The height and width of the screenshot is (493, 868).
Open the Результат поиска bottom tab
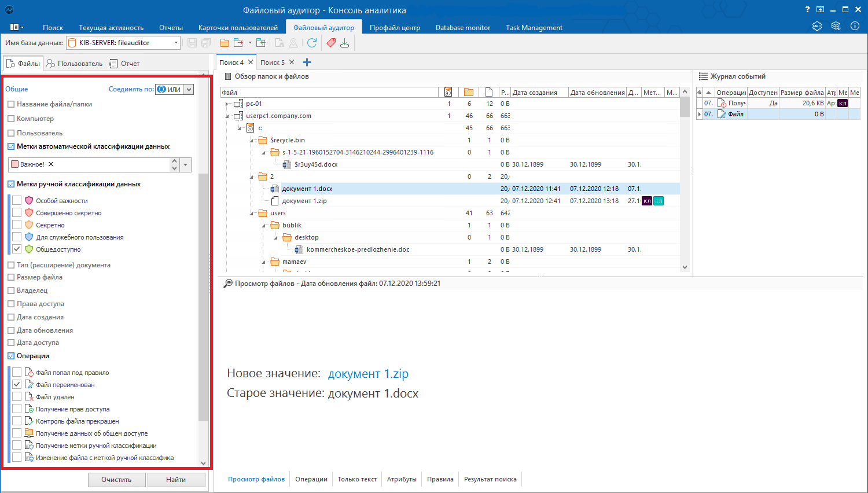tap(490, 479)
